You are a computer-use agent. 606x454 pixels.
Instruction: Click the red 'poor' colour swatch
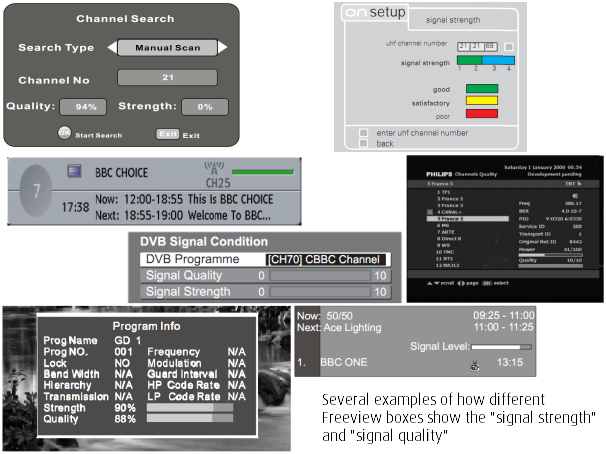[x=482, y=114]
